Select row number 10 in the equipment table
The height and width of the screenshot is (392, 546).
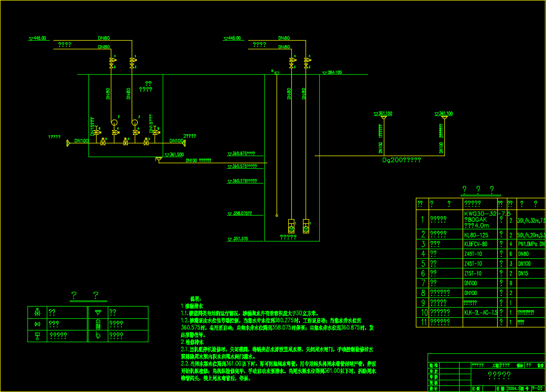click(424, 313)
